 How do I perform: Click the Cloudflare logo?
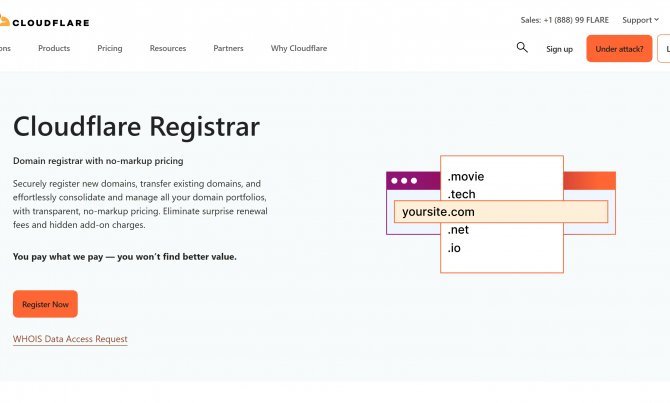[x=44, y=21]
